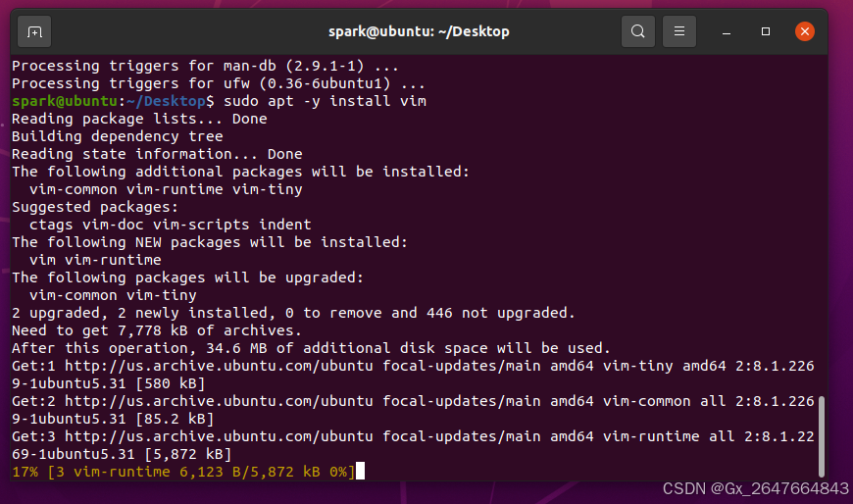The image size is (853, 504).
Task: Click the 'vim-common vim-tiny' upgraded line
Action: [x=113, y=295]
